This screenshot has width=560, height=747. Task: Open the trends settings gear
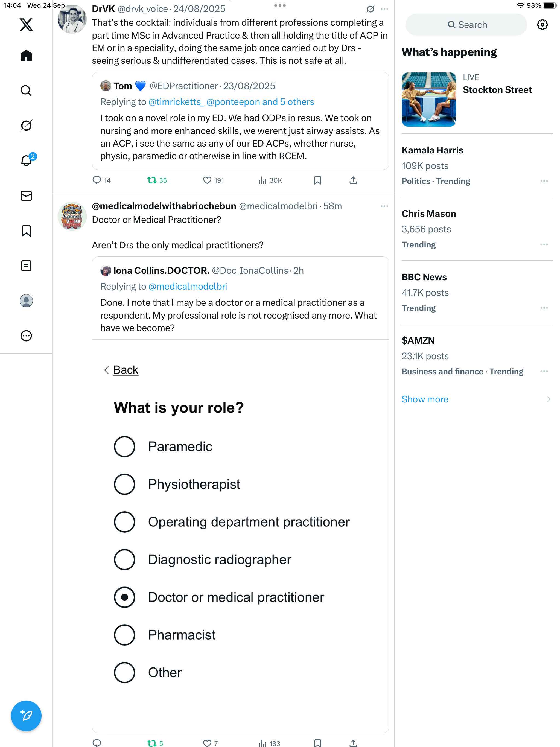542,25
